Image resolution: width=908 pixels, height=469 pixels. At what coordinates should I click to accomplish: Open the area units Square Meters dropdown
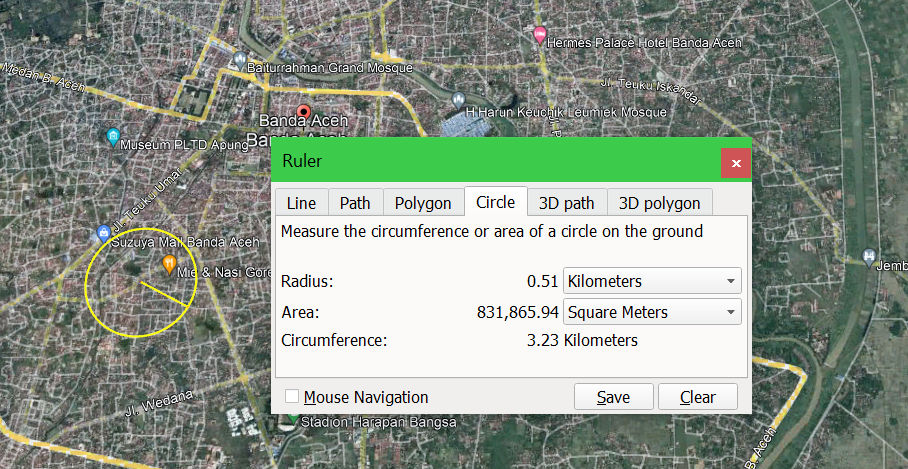tap(652, 312)
